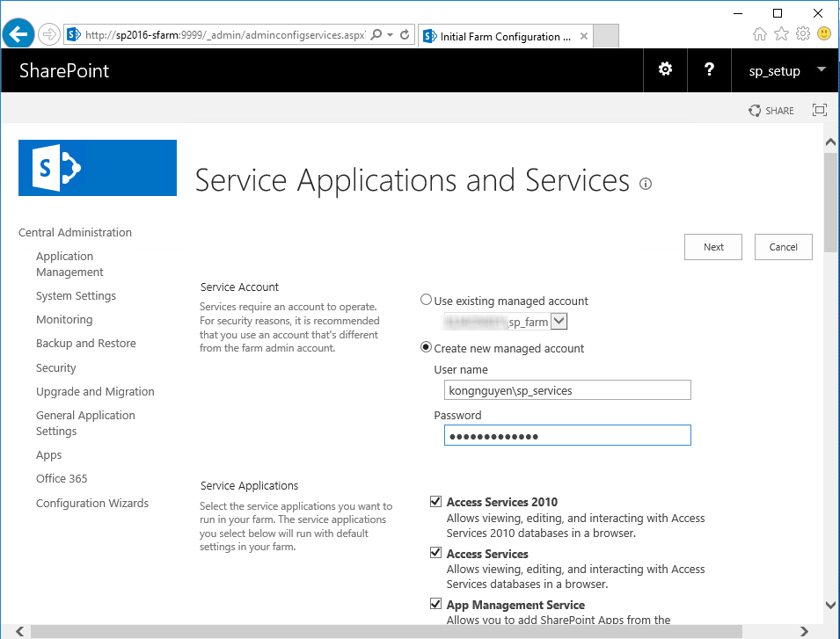Expand the sp_setup user menu
840x639 pixels.
(785, 70)
